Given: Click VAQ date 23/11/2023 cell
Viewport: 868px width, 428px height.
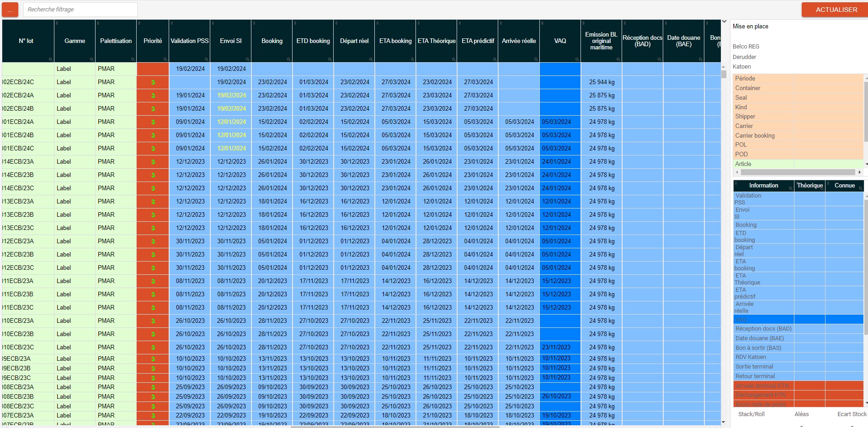Looking at the screenshot, I should pyautogui.click(x=560, y=348).
